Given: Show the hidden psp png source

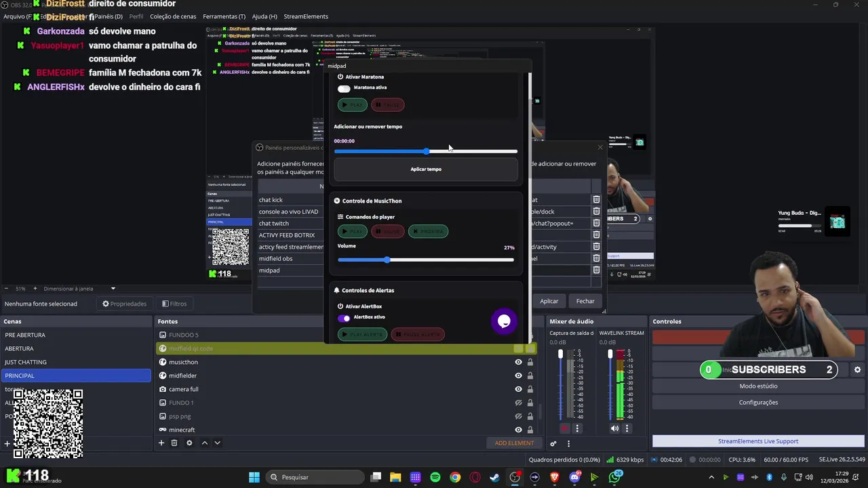Looking at the screenshot, I should [x=518, y=416].
